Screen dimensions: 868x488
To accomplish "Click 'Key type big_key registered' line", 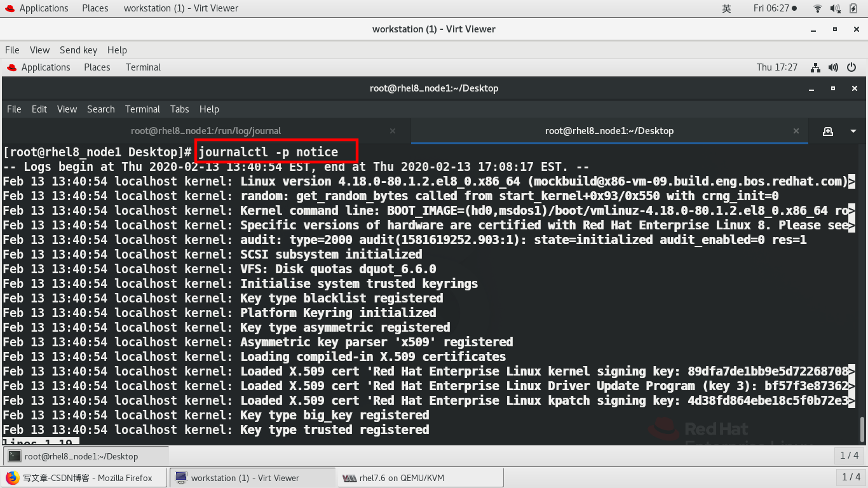I will pyautogui.click(x=335, y=415).
